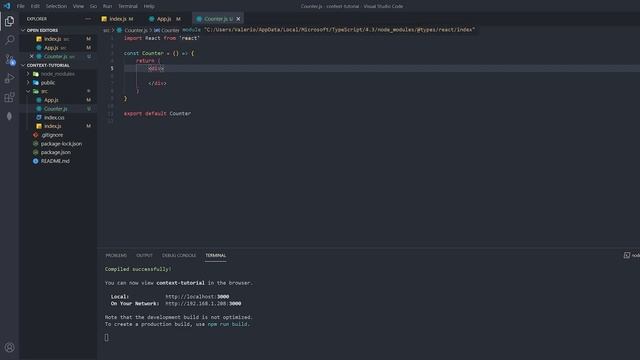Image resolution: width=640 pixels, height=360 pixels.
Task: Open the Extensions view icon
Action: [9, 97]
